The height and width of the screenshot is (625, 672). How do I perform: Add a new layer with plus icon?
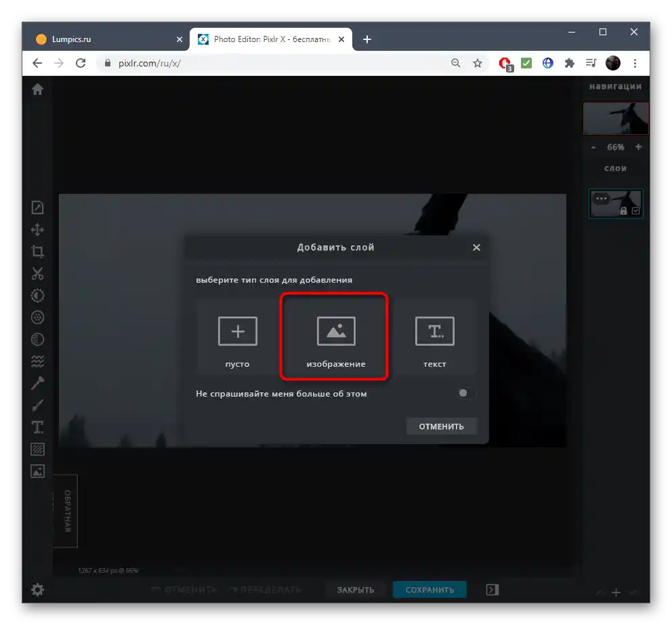[616, 592]
